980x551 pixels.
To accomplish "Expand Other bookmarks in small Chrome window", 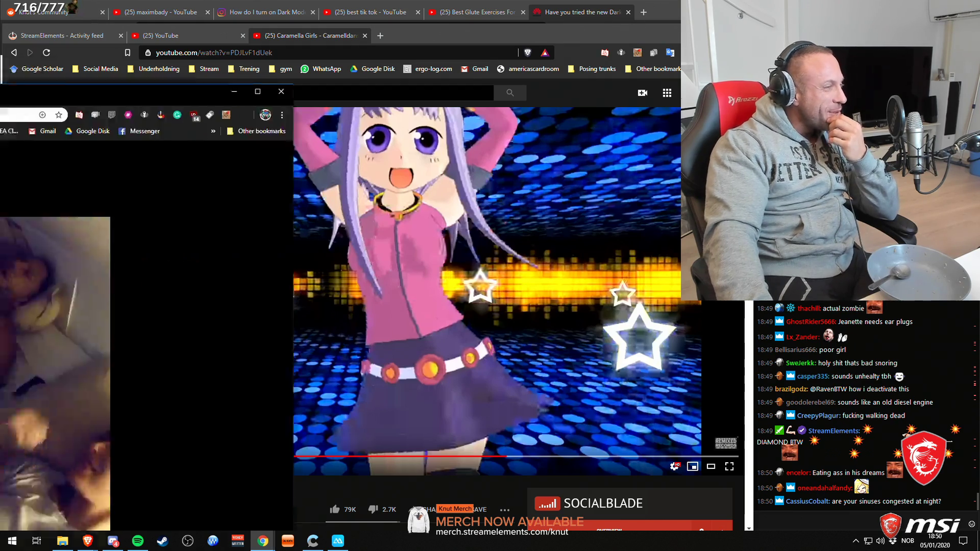I will [x=256, y=131].
